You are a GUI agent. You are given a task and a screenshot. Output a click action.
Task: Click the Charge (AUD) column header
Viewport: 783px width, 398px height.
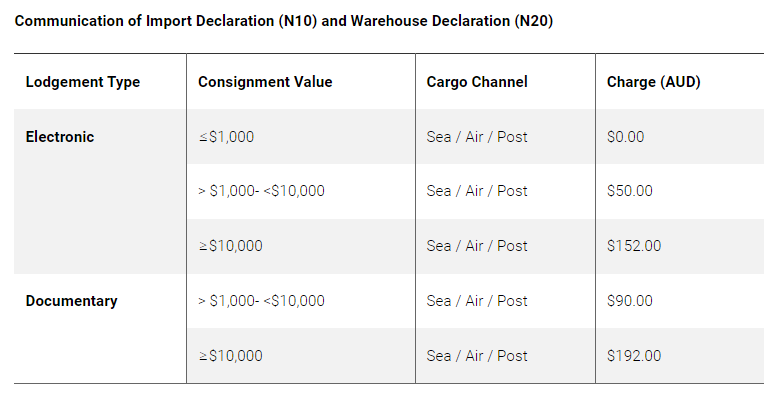tap(654, 82)
